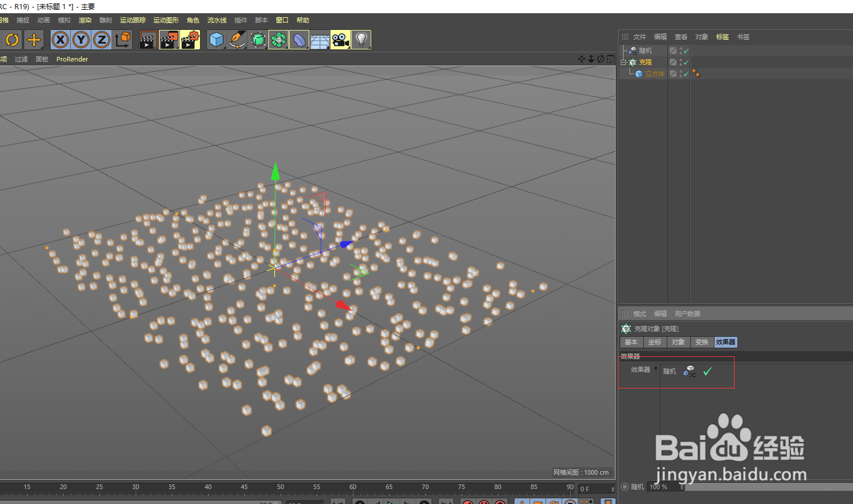
Task: Select the 立方体 cube object
Action: 655,74
